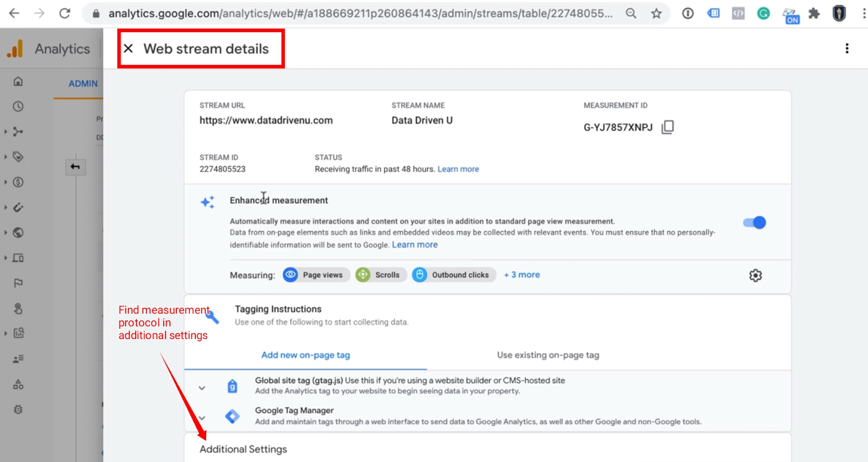This screenshot has height=462, width=868.
Task: Click the back arrow button in admin column
Action: pyautogui.click(x=75, y=167)
